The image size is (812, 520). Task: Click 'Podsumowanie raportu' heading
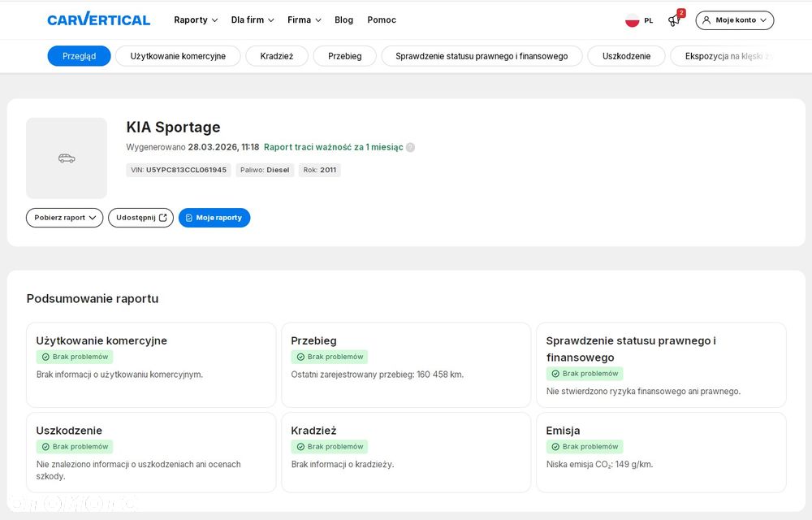(93, 299)
